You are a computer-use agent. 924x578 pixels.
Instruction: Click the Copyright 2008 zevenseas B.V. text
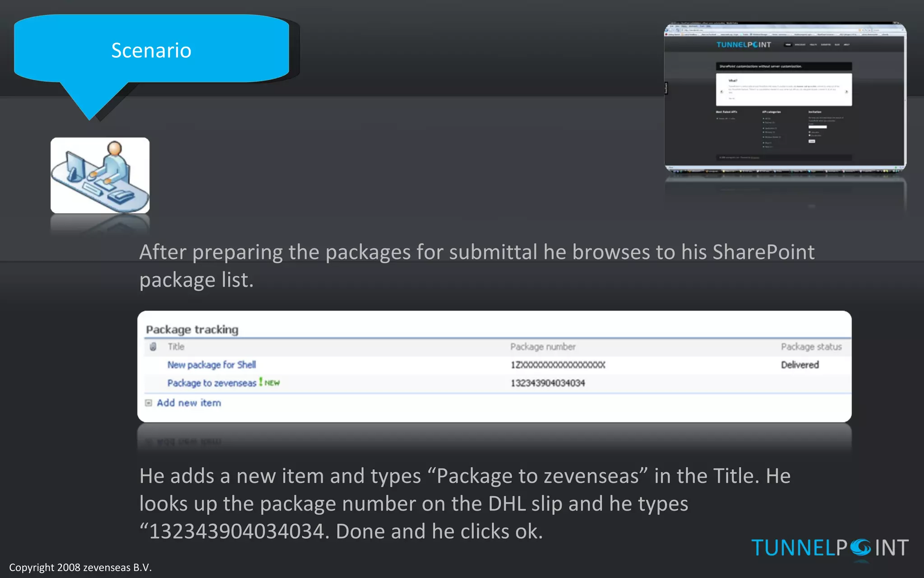click(80, 567)
